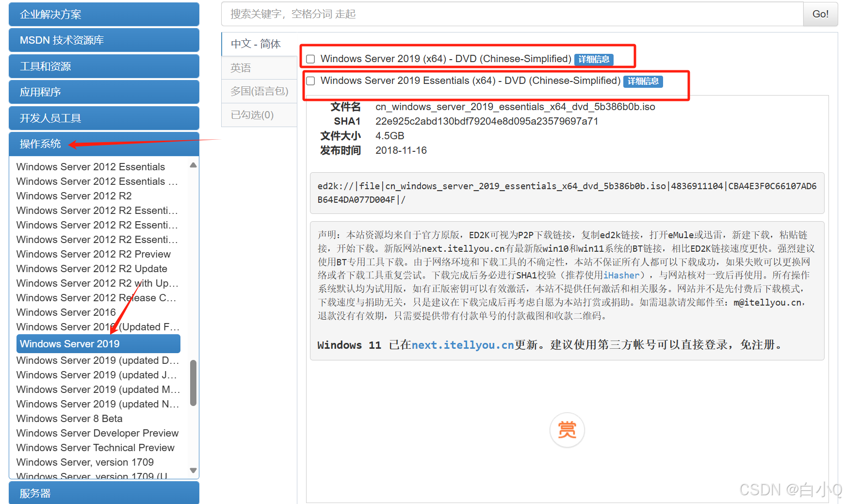This screenshot has width=844, height=504.
Task: Open the 多国(语言包) tab
Action: pos(259,91)
